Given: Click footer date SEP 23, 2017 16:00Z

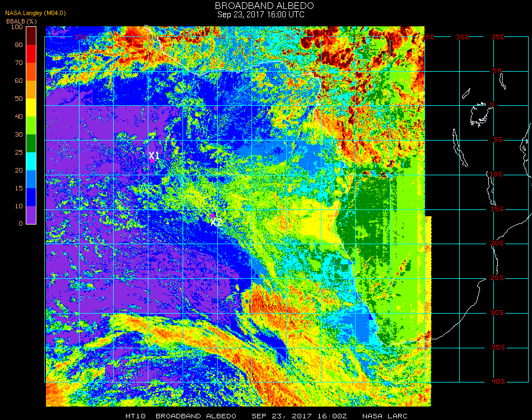Looking at the screenshot, I should [299, 416].
